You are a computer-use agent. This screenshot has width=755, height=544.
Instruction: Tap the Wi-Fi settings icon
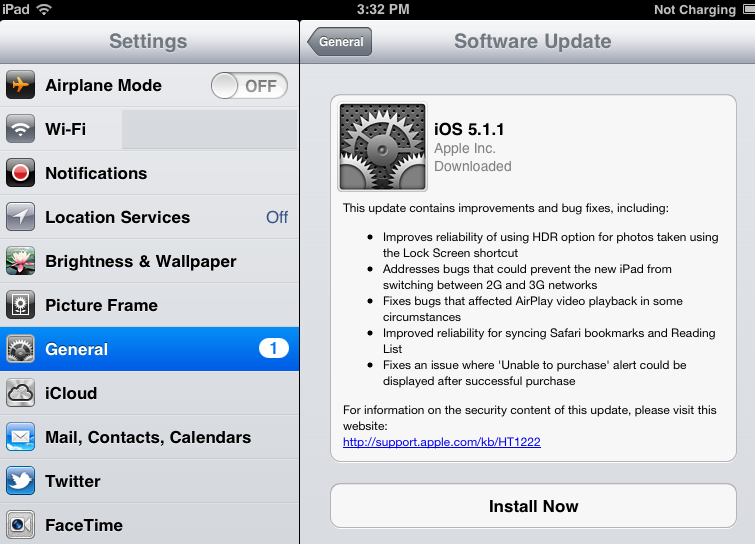pos(20,129)
